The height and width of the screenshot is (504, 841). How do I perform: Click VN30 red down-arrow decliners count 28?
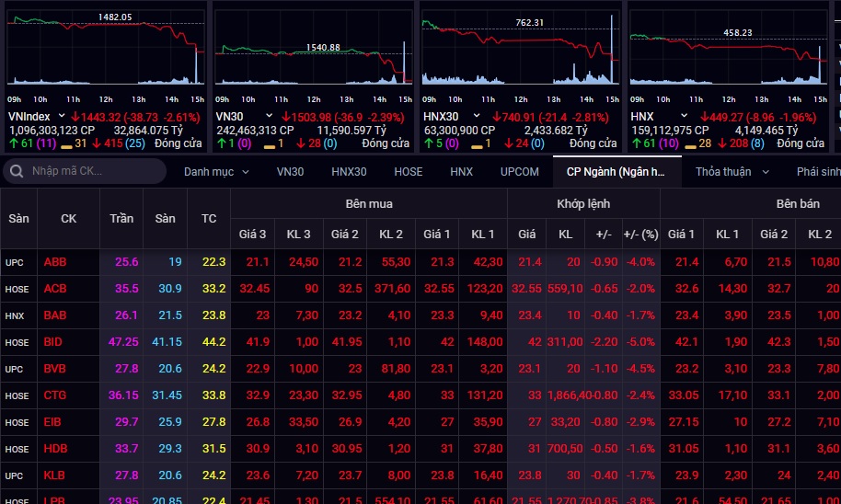(x=308, y=143)
